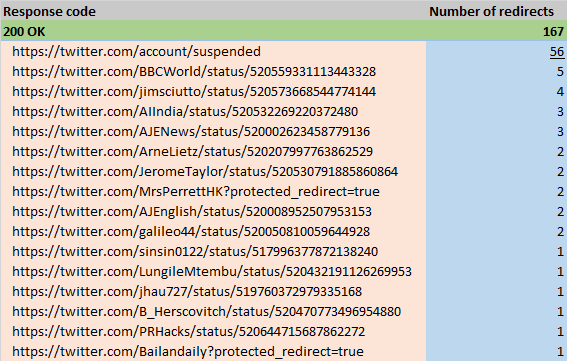
Task: Click redirect count 3 in AJENews row
Action: pyautogui.click(x=560, y=131)
